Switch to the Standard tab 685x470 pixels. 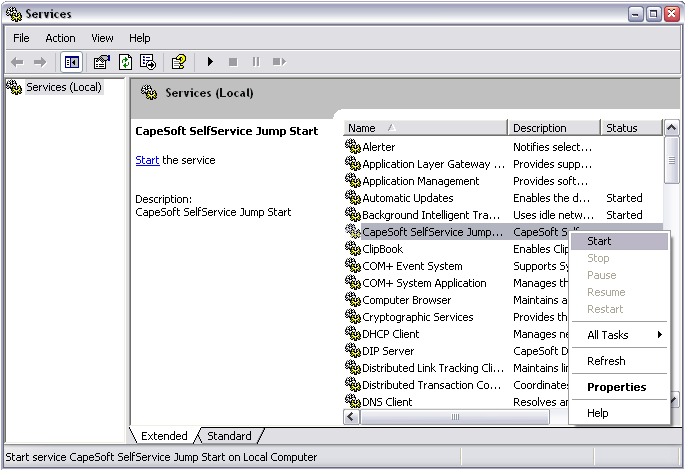coord(229,436)
